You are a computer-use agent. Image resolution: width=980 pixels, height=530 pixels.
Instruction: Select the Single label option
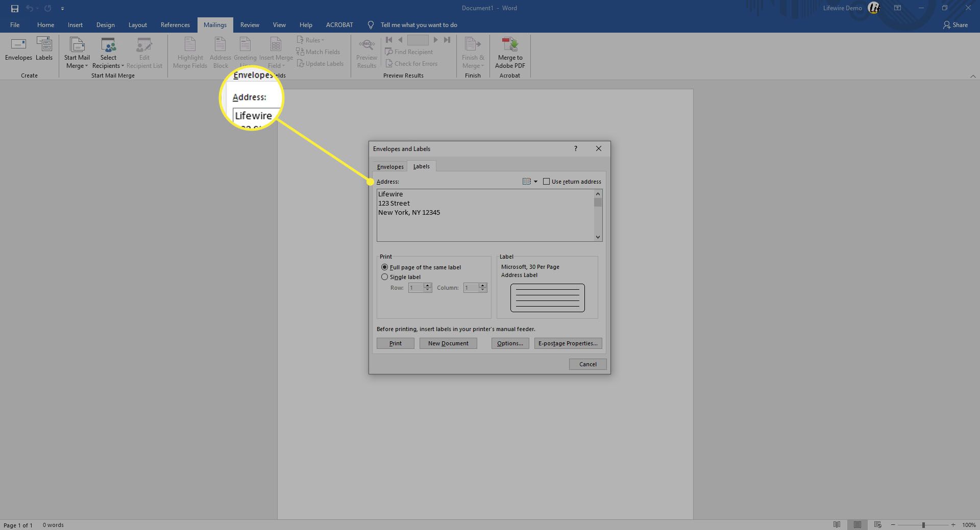[x=384, y=277]
